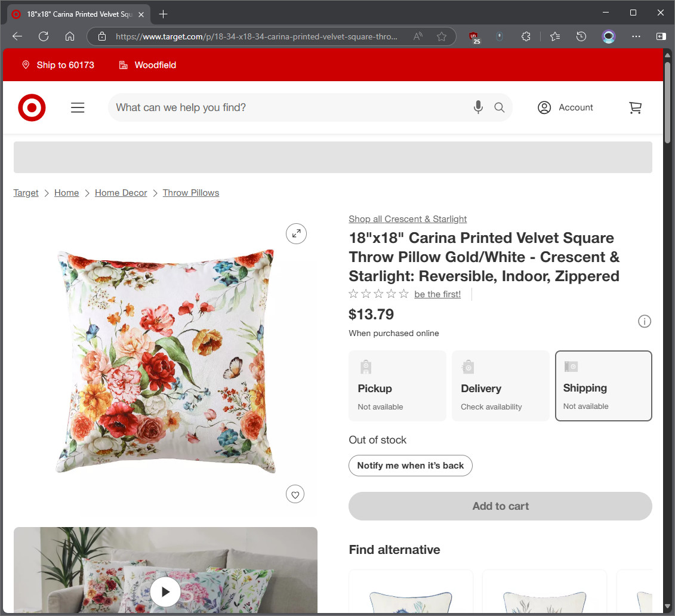Click Notify me when it's back
Viewport: 675px width, 616px height.
pyautogui.click(x=410, y=466)
